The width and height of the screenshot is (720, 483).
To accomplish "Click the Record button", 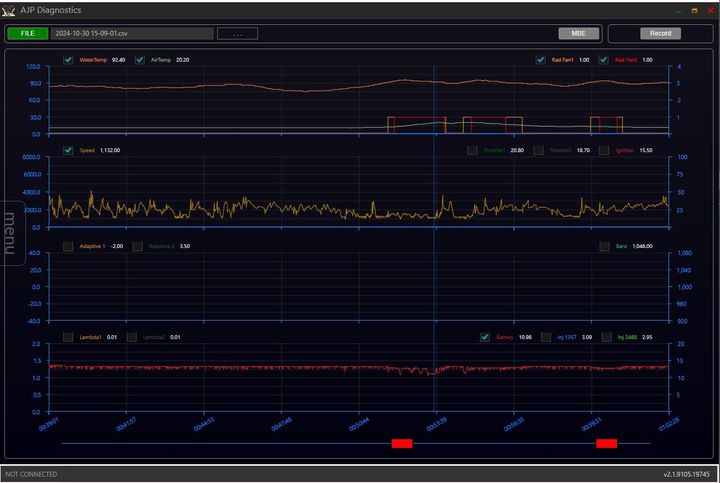I will point(660,34).
